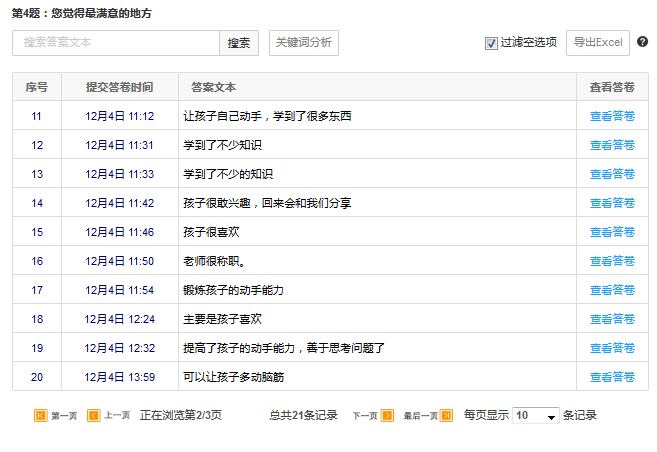
Task: Click the last page orange arrow icon
Action: (446, 415)
